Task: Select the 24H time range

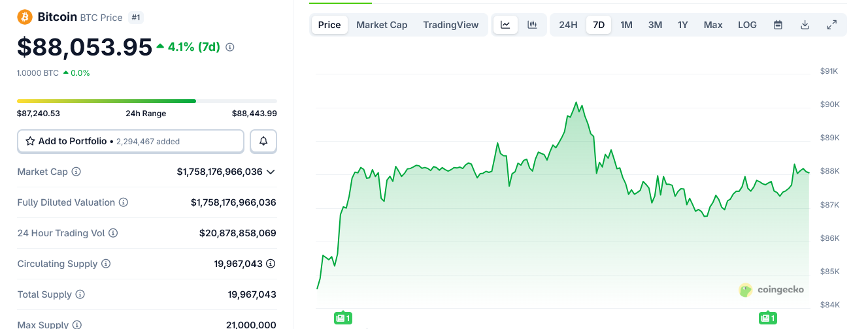Action: tap(568, 25)
